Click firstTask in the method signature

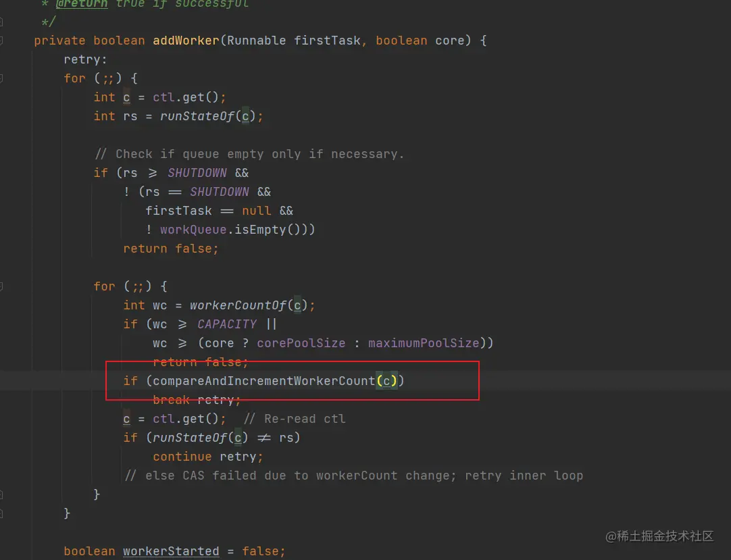tap(327, 41)
